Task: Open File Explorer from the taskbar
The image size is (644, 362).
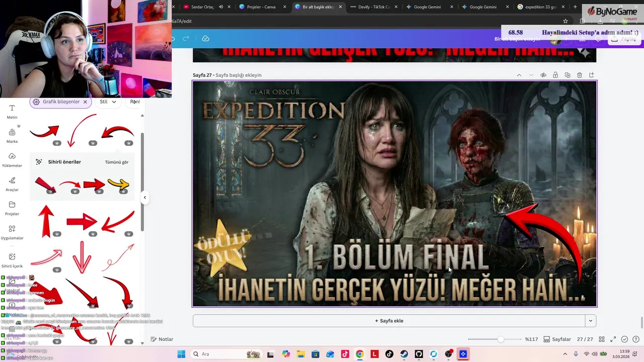Action: pos(300,354)
